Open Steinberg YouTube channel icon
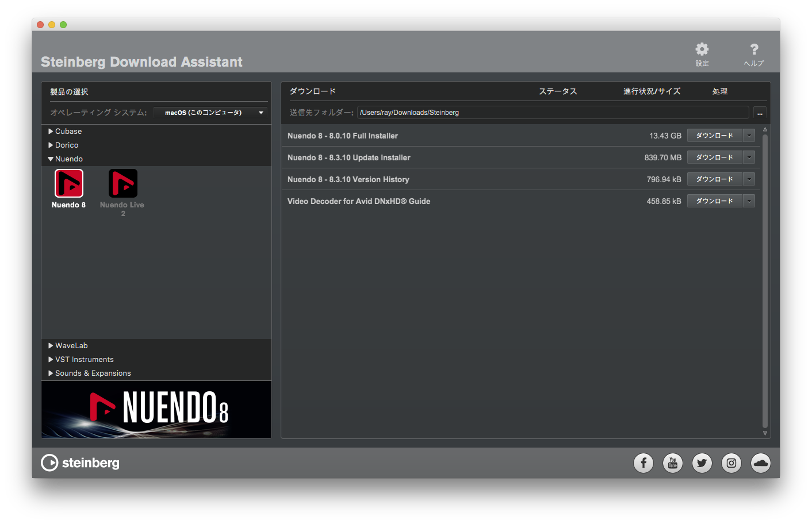 [673, 463]
